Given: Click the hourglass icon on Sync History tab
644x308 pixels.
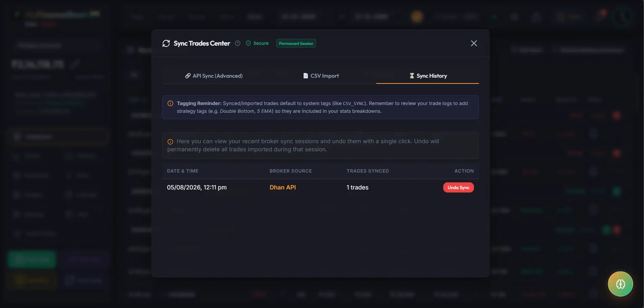Looking at the screenshot, I should pos(412,76).
